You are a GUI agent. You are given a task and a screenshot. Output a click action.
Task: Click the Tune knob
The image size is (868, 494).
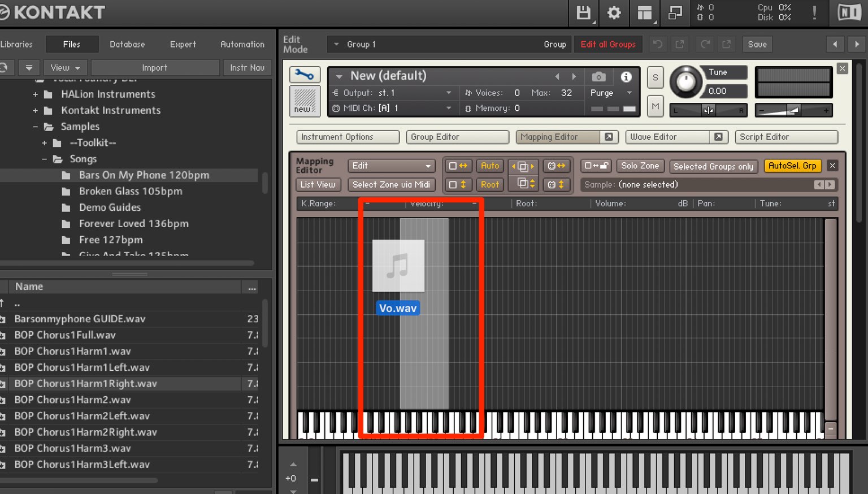tap(686, 82)
